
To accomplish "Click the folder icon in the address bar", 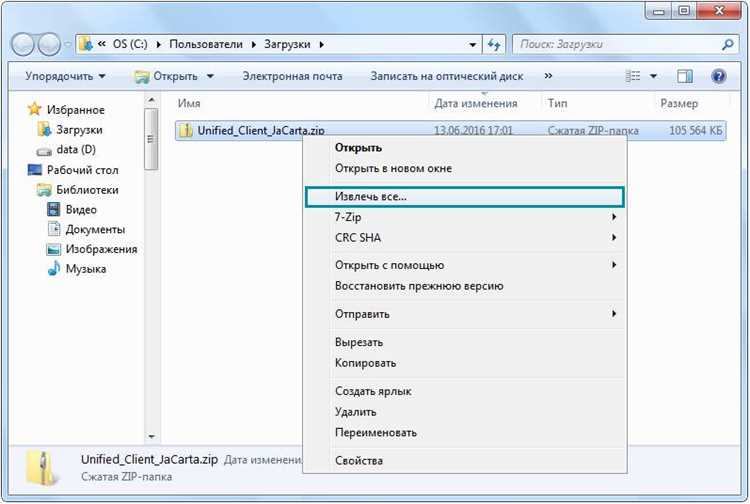I will point(86,44).
